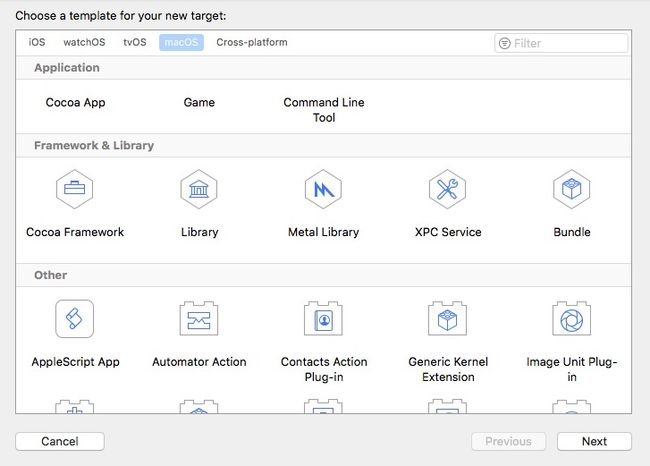Switch to the iOS platform tab

[x=37, y=42]
